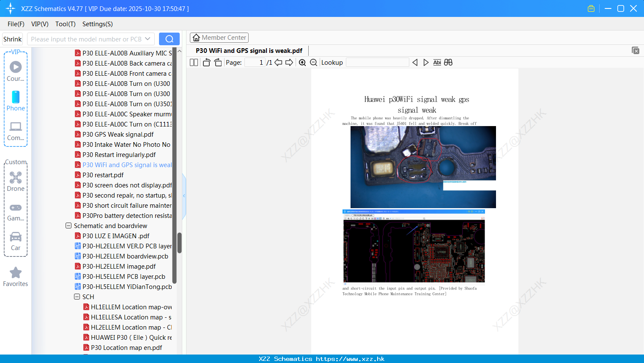Open P30 GPS Weak signal.pdf
The width and height of the screenshot is (644, 363).
pyautogui.click(x=114, y=135)
